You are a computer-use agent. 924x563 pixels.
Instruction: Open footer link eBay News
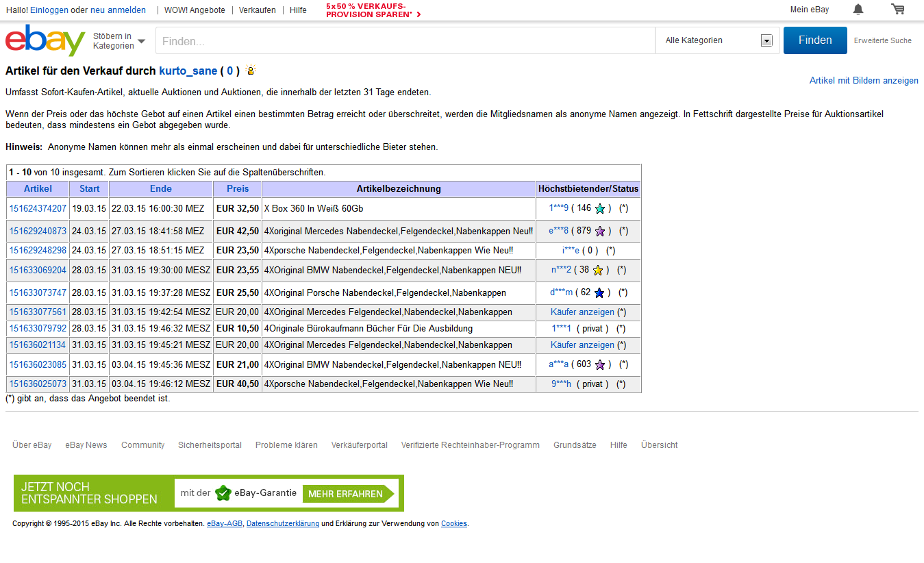tap(86, 445)
